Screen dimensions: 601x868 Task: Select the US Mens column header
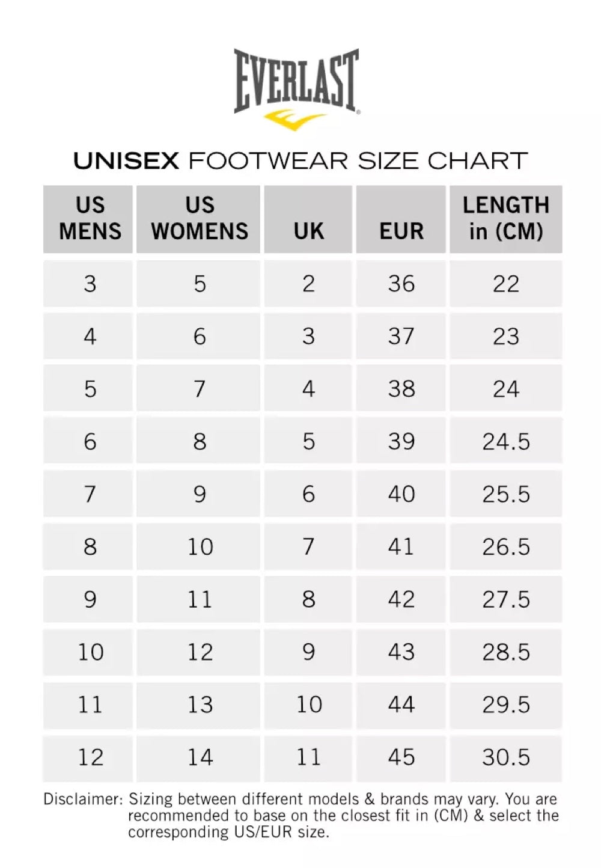pos(90,218)
